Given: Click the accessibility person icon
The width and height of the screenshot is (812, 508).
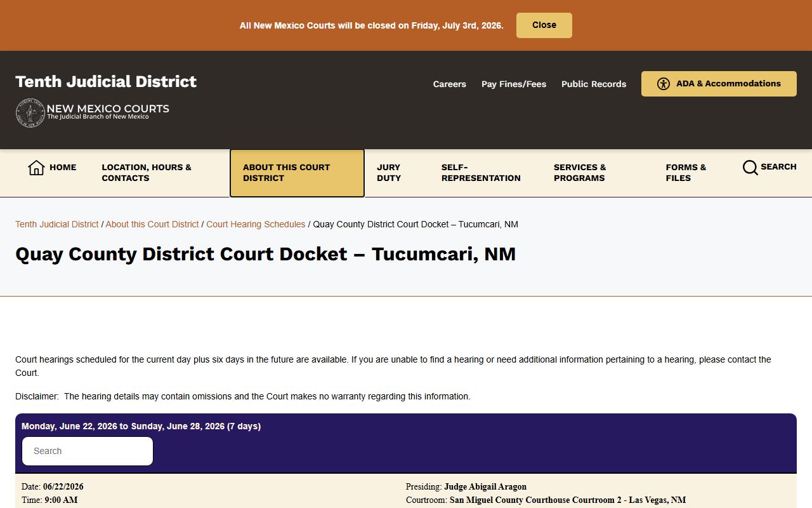Looking at the screenshot, I should pyautogui.click(x=664, y=84).
